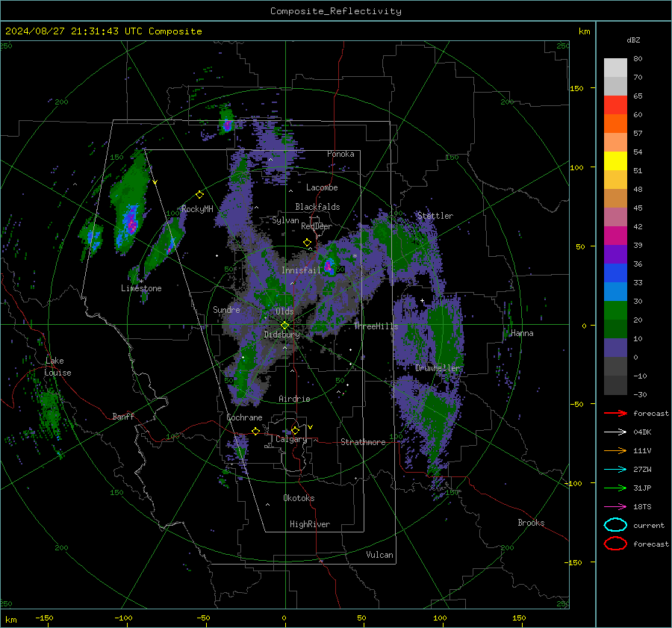This screenshot has width=672, height=628.
Task: Click the Stettler city label
Action: coord(435,216)
